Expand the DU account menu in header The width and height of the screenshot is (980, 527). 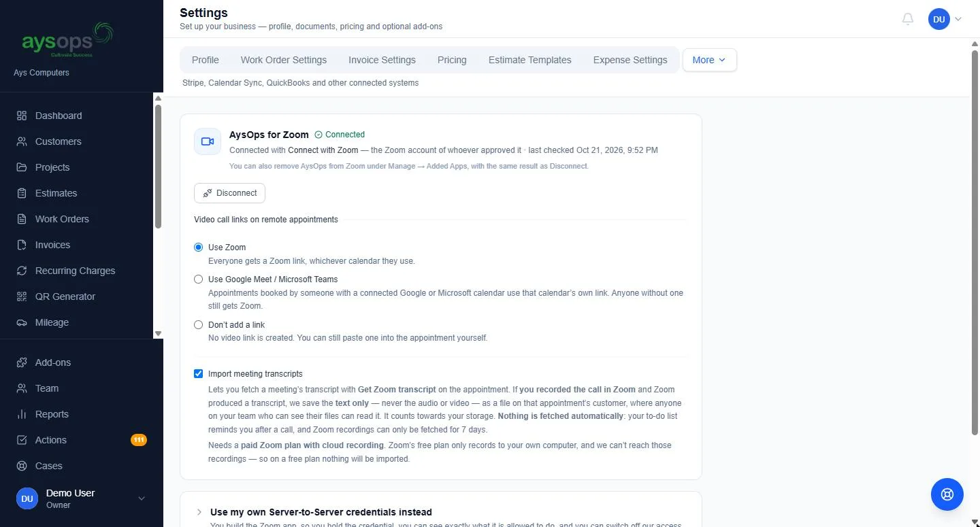point(945,19)
